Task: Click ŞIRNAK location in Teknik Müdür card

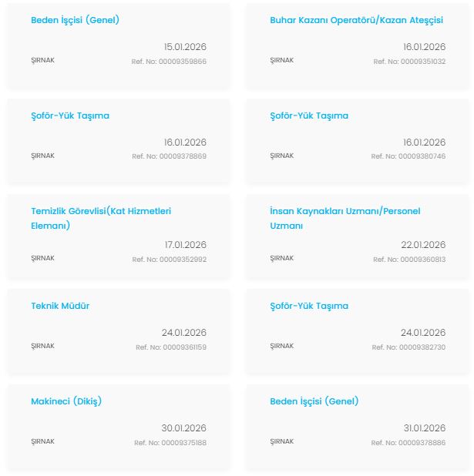Action: click(42, 346)
